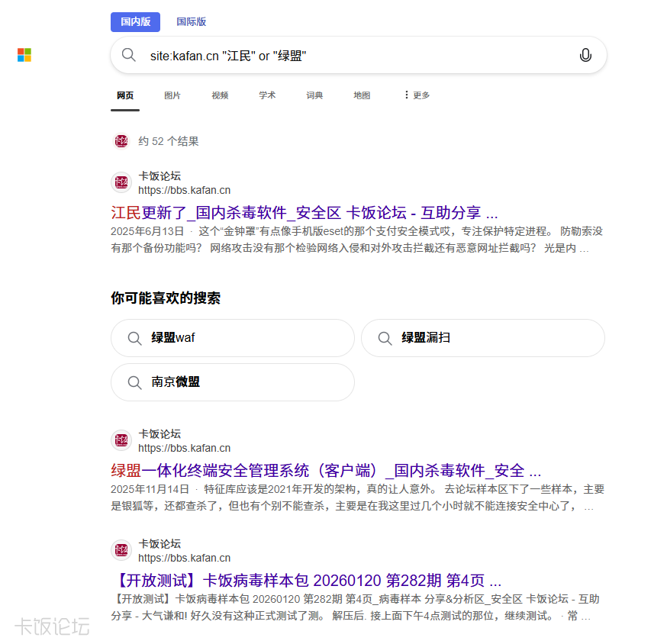The height and width of the screenshot is (644, 667).
Task: Click the 你可能喜欢的搜索 heading
Action: [x=166, y=298]
